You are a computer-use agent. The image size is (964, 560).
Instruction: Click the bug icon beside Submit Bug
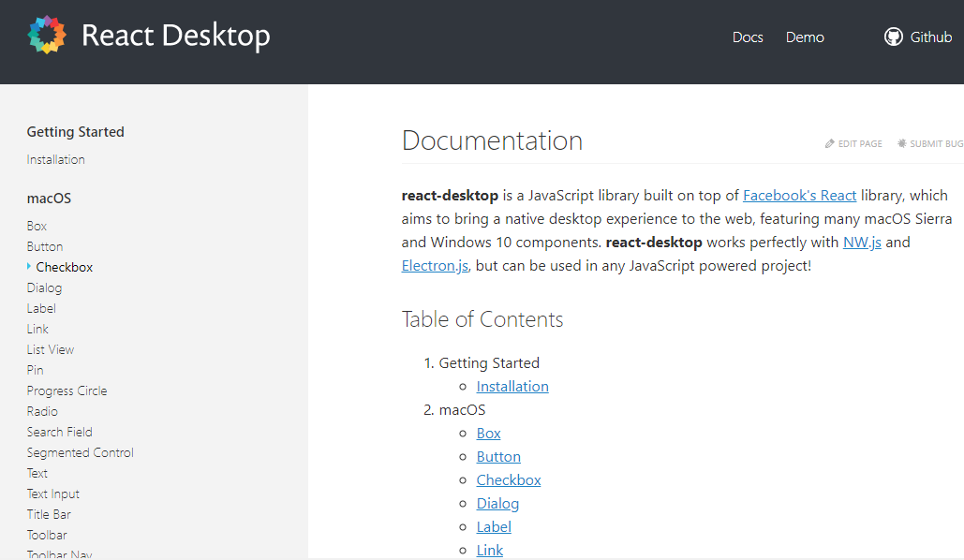click(902, 143)
